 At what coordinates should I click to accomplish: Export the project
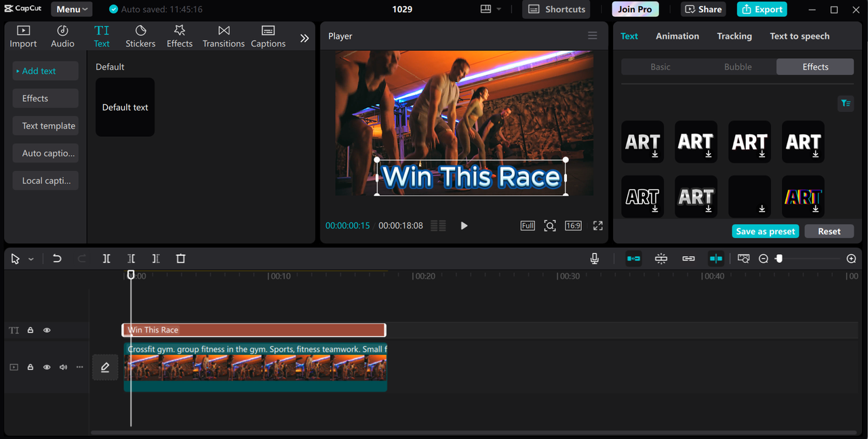pyautogui.click(x=762, y=9)
